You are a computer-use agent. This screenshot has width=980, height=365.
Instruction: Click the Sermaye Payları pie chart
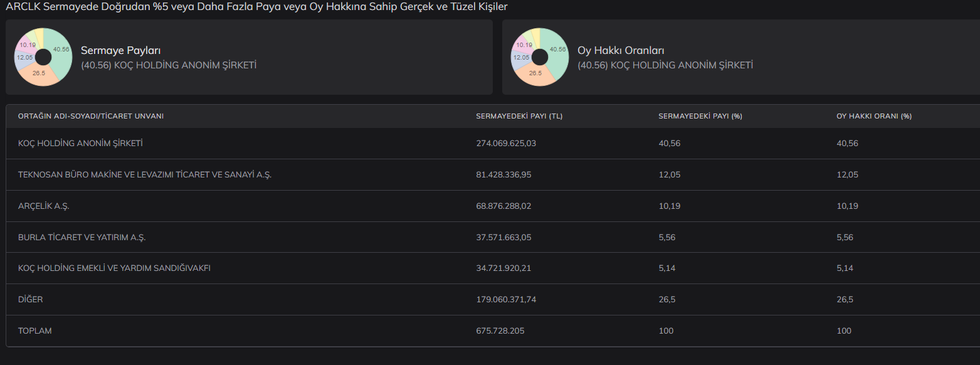[43, 56]
